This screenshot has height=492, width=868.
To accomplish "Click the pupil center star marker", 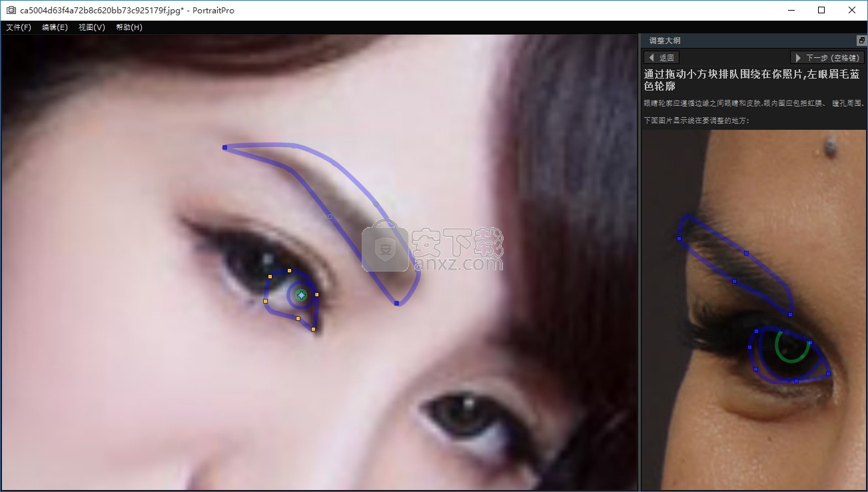I will 301,295.
